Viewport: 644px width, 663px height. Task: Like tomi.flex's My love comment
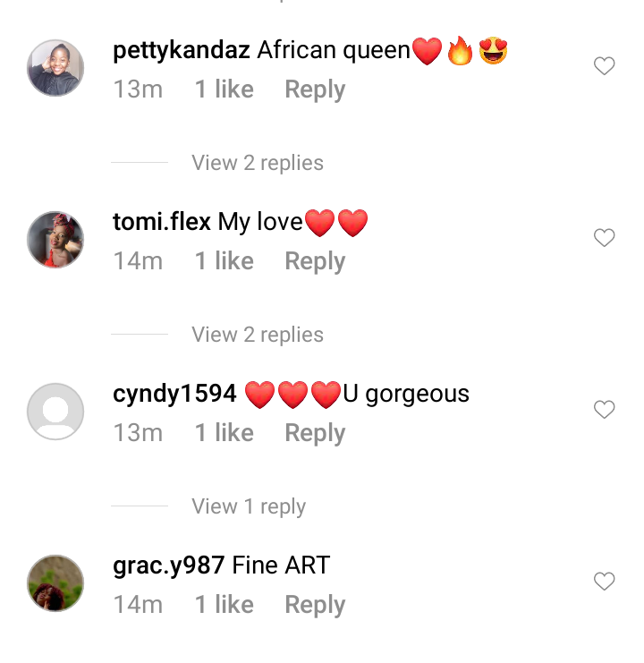(604, 237)
